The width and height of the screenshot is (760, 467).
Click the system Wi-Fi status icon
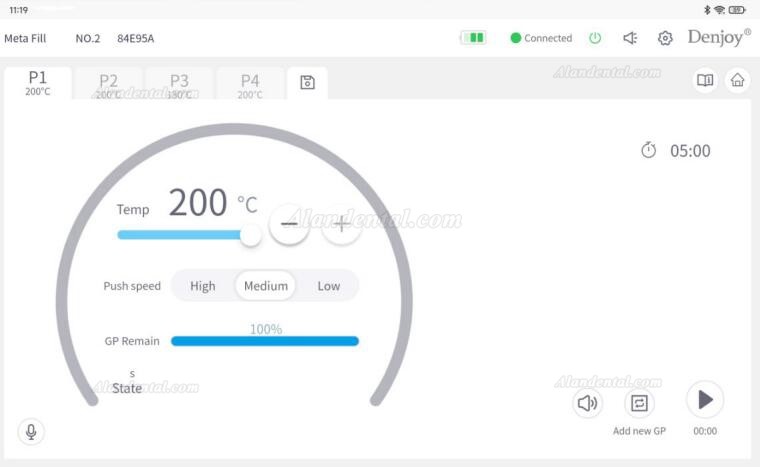click(x=720, y=10)
